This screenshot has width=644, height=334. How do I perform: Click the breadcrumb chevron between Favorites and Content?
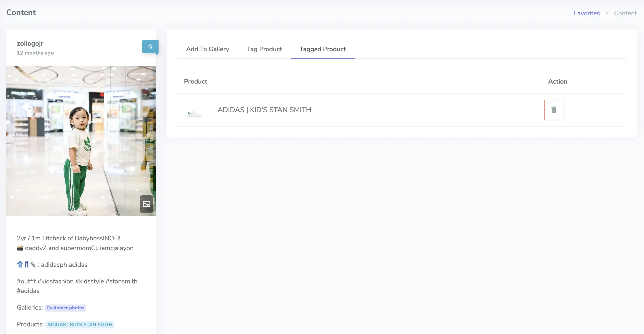[x=607, y=13]
